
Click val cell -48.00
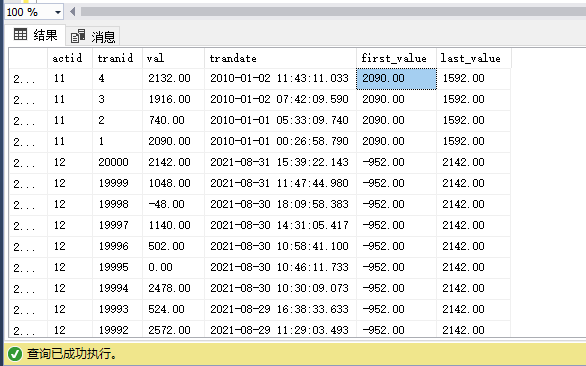[173, 204]
